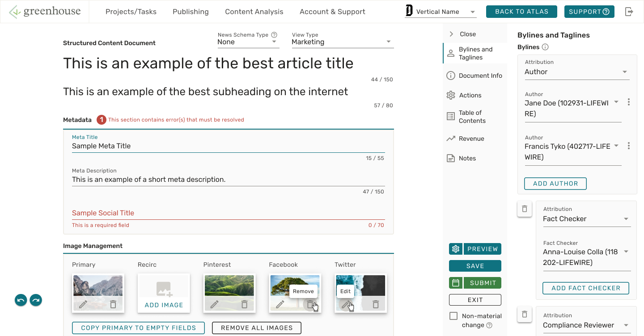Screen dimensions: 644x336
Task: Open the Anna-Louise Colla fact checker dropdown
Action: point(587,257)
